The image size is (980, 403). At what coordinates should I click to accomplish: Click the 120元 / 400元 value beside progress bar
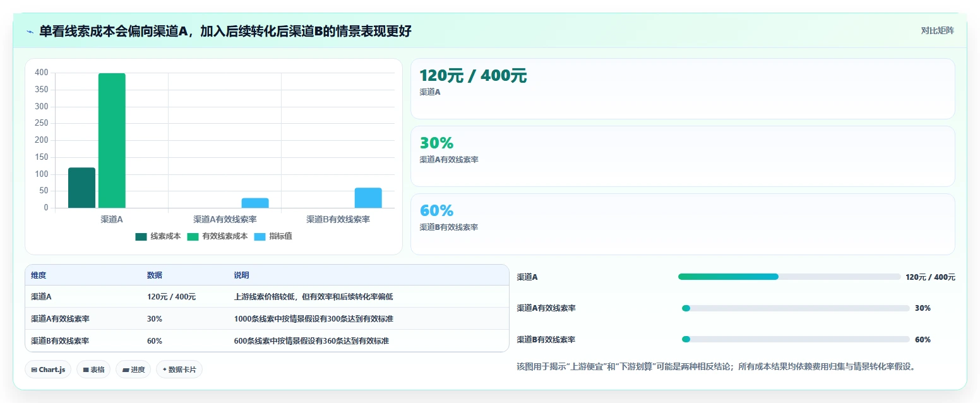pyautogui.click(x=930, y=277)
